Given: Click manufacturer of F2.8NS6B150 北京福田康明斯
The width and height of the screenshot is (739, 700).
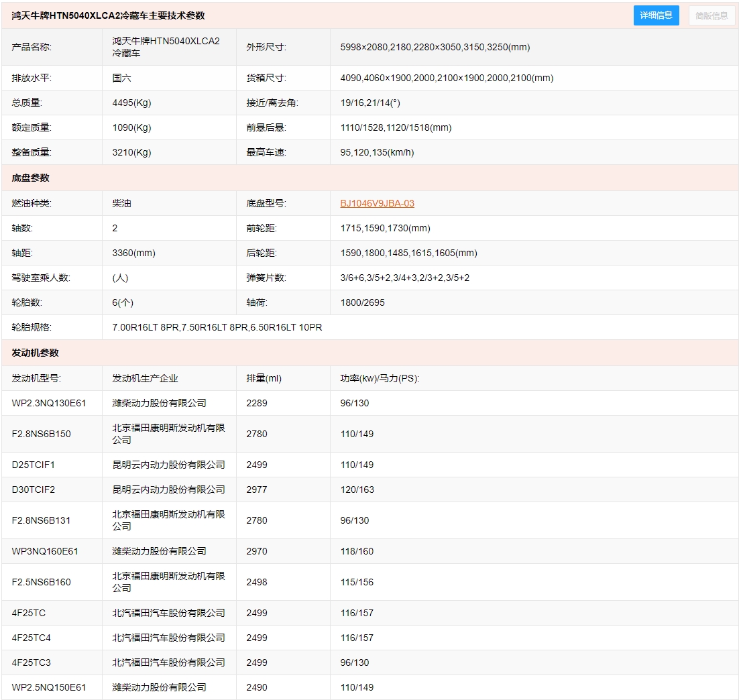Looking at the screenshot, I should coord(169,434).
